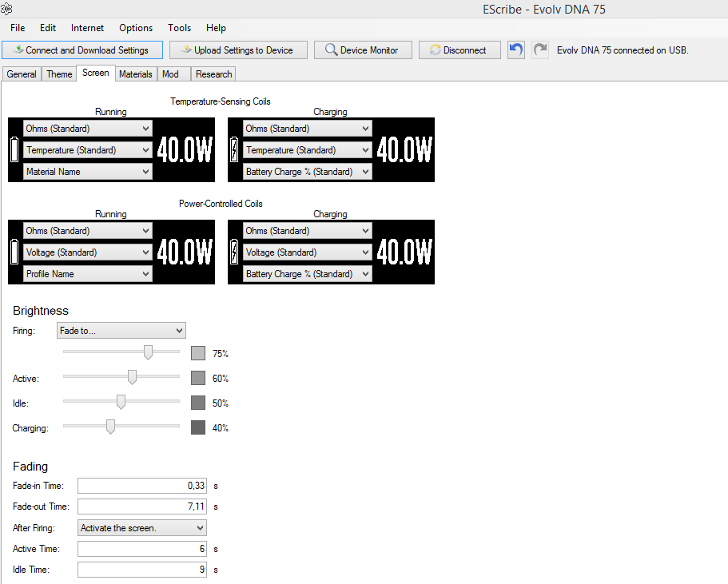Screen dimensions: 728x584
Task: Open the Tools menu
Action: [x=179, y=28]
